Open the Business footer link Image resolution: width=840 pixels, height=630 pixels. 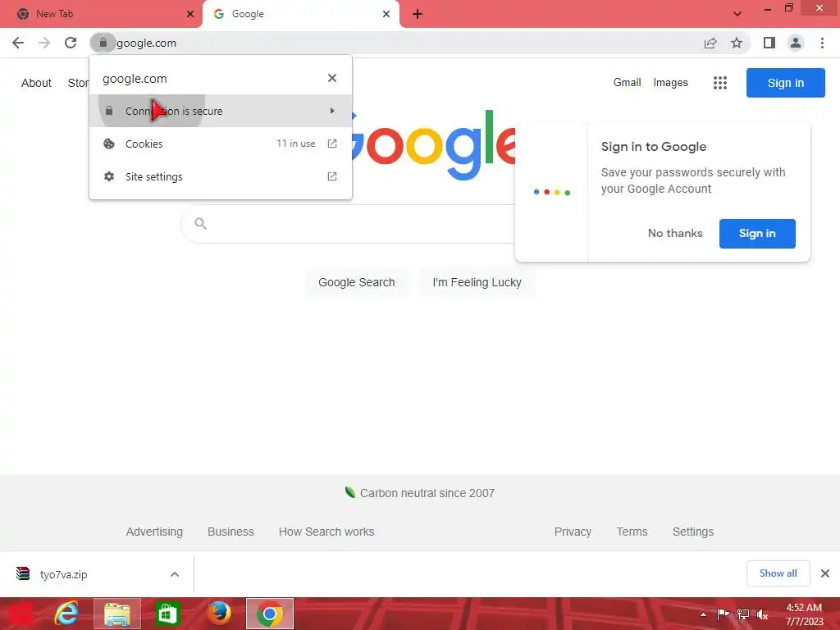tap(231, 532)
